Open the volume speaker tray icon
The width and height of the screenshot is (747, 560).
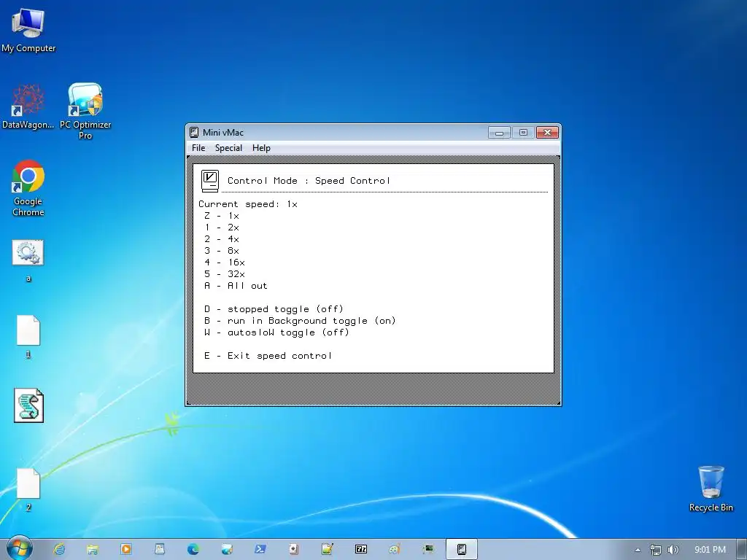click(x=673, y=550)
